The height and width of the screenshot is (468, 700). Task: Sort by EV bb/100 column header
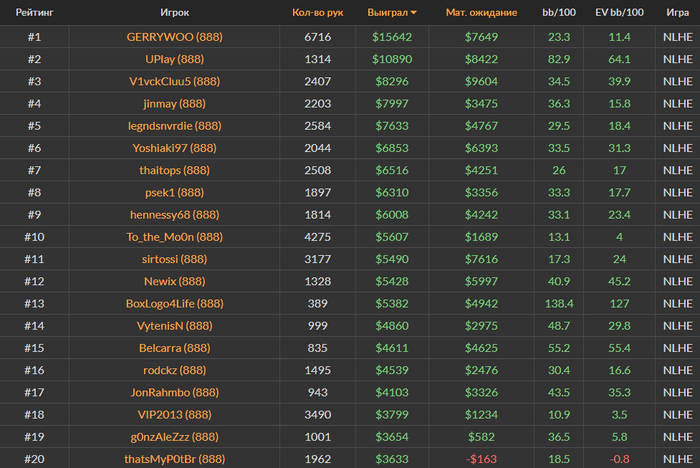620,13
